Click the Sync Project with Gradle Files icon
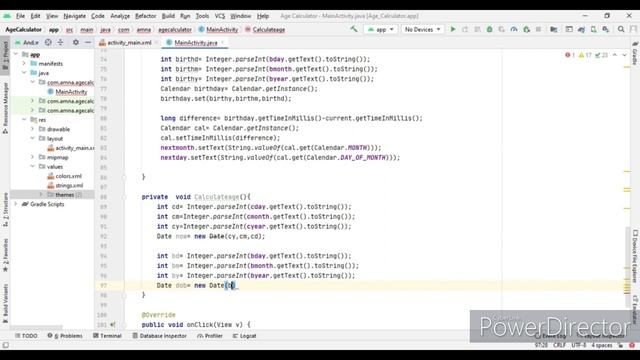Image resolution: width=640 pixels, height=360 pixels. click(581, 29)
